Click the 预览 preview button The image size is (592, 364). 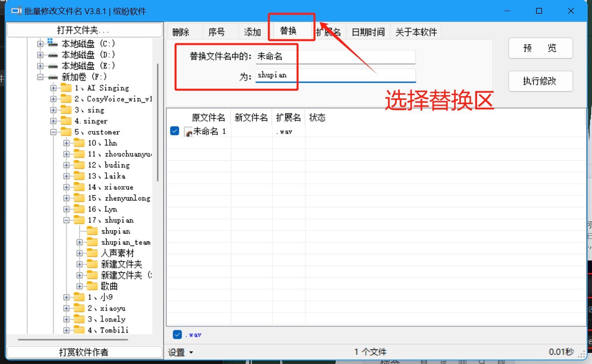pos(540,48)
